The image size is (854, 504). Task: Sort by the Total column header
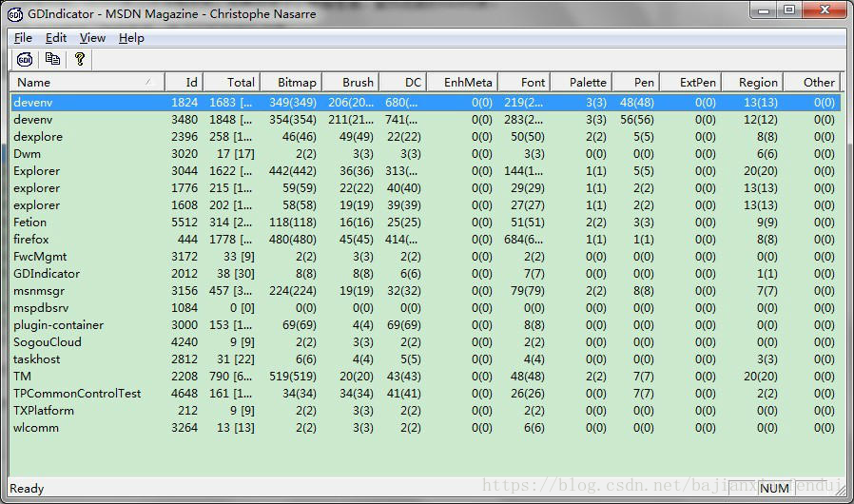click(232, 83)
